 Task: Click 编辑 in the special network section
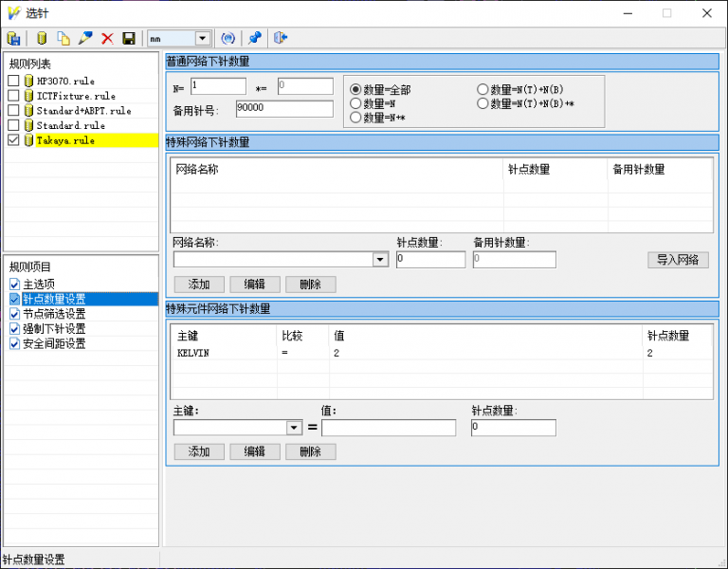(255, 284)
